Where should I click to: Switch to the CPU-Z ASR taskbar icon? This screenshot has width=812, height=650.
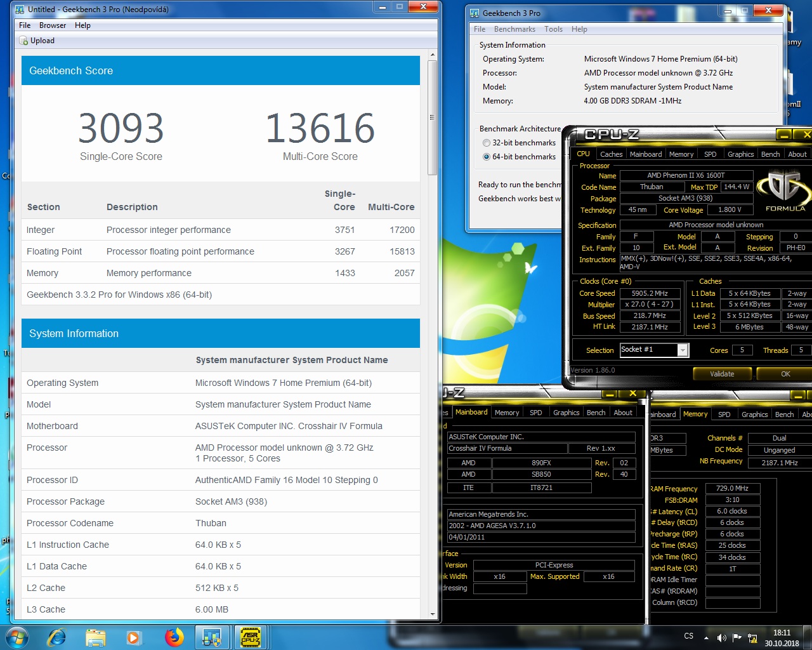coord(251,637)
